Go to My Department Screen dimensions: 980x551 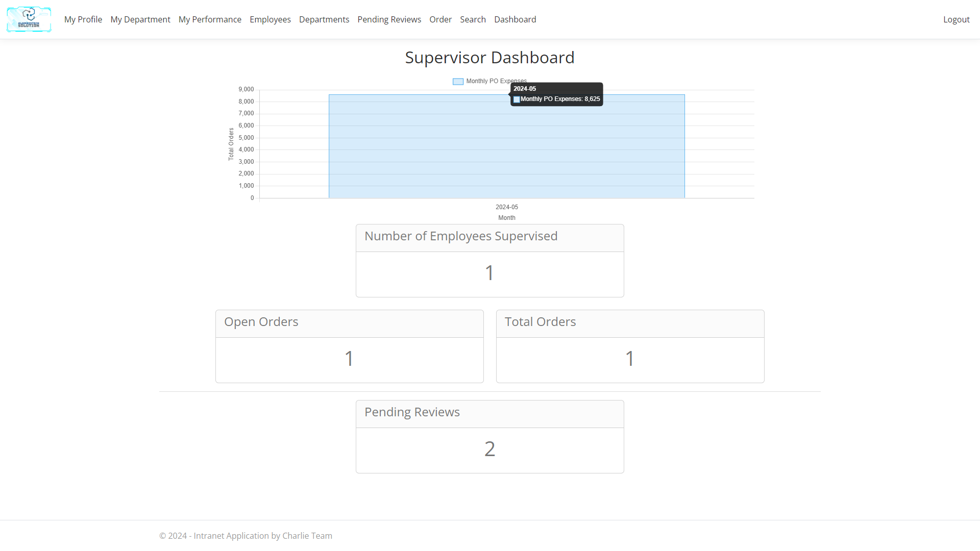coord(140,19)
